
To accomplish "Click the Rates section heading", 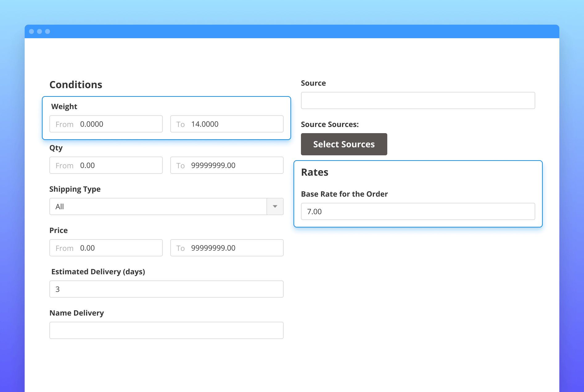I will tap(315, 172).
